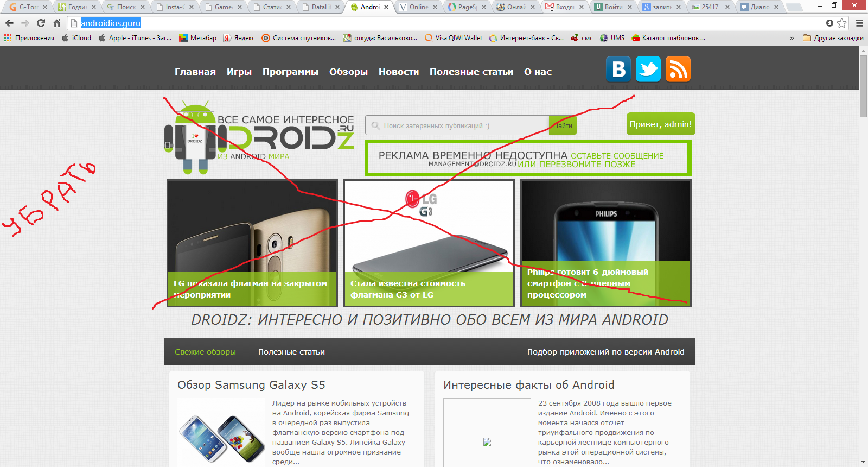This screenshot has width=868, height=467.
Task: Open the Philips 6-дюймовый смартфон slide
Action: [x=606, y=243]
